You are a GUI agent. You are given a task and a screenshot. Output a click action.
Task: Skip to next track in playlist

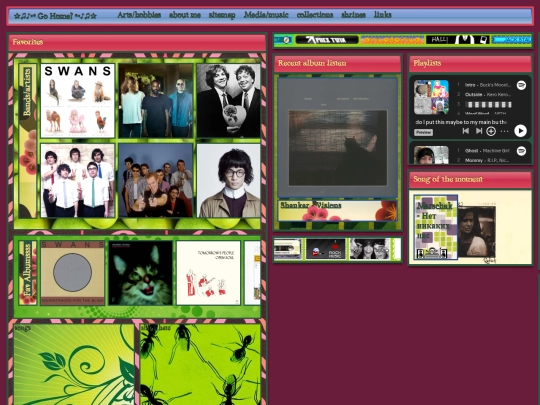pos(479,131)
